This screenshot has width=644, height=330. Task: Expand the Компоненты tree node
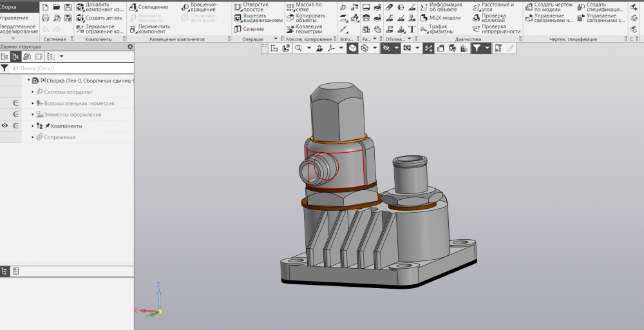coord(32,126)
